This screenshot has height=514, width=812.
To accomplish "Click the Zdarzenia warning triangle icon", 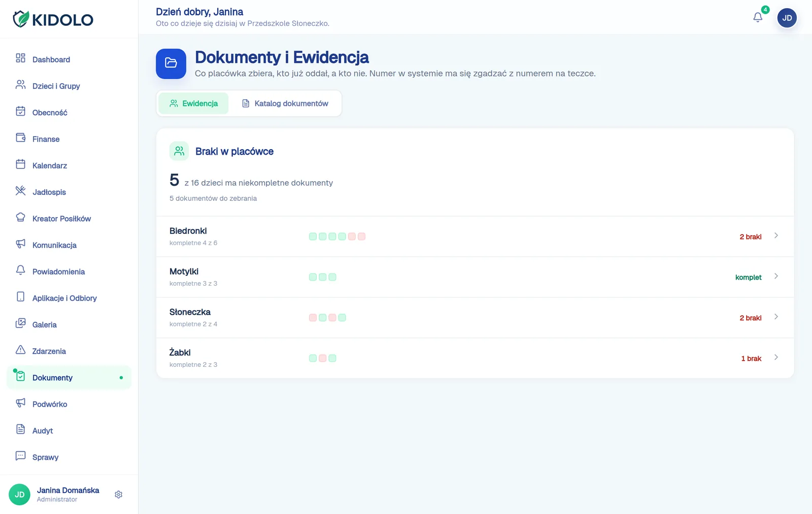I will (x=20, y=350).
